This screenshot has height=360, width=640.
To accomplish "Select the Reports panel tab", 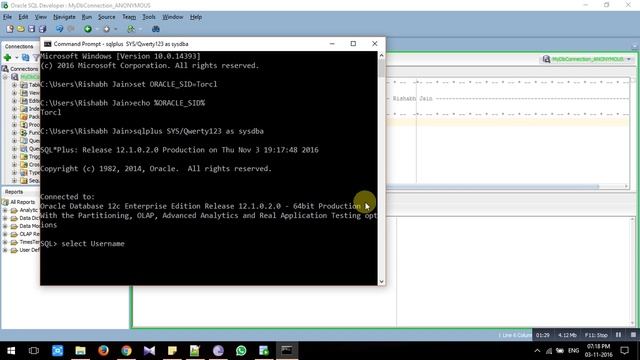I will click(14, 192).
